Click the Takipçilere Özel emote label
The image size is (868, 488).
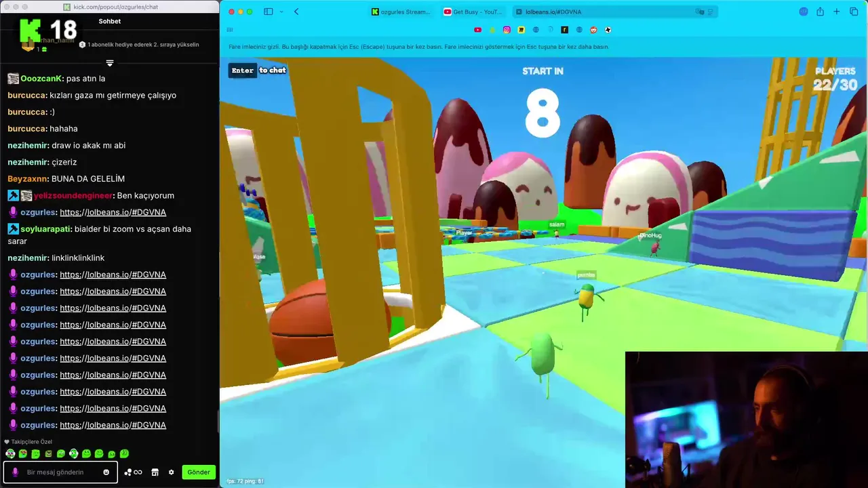28,442
